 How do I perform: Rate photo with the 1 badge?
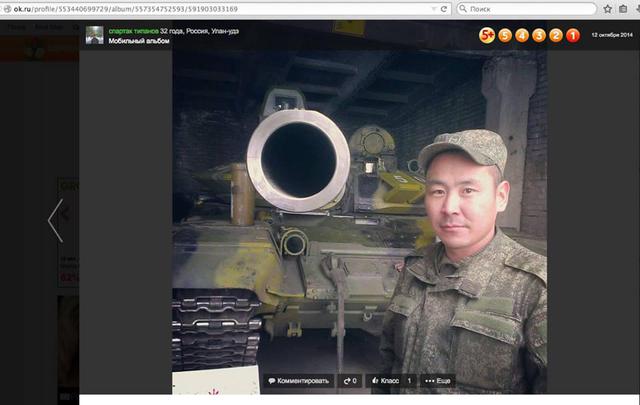click(573, 36)
